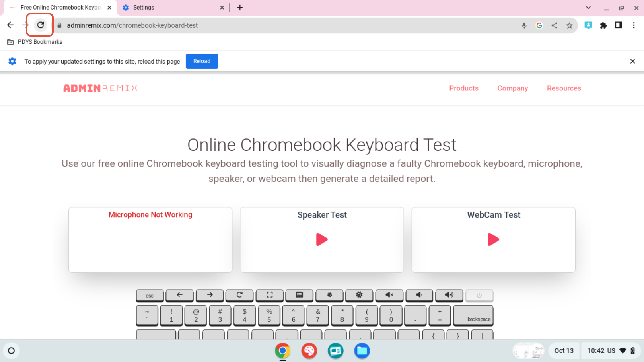Start the WebCam Test play button
644x362 pixels.
(493, 239)
